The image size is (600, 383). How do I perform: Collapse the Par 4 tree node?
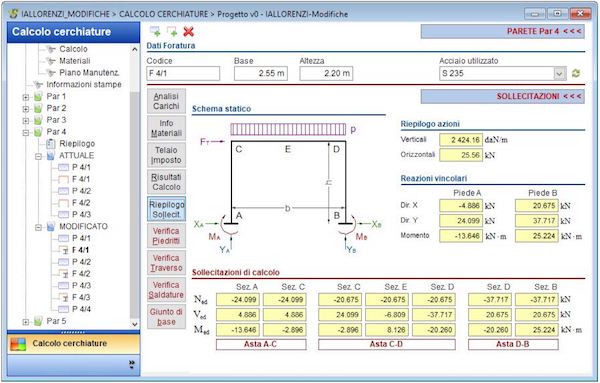click(26, 133)
